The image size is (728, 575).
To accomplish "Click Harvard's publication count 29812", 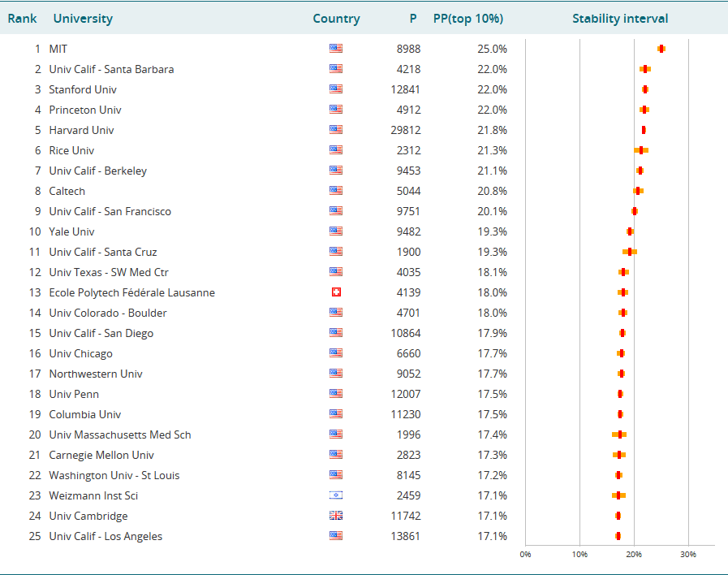I will (406, 130).
